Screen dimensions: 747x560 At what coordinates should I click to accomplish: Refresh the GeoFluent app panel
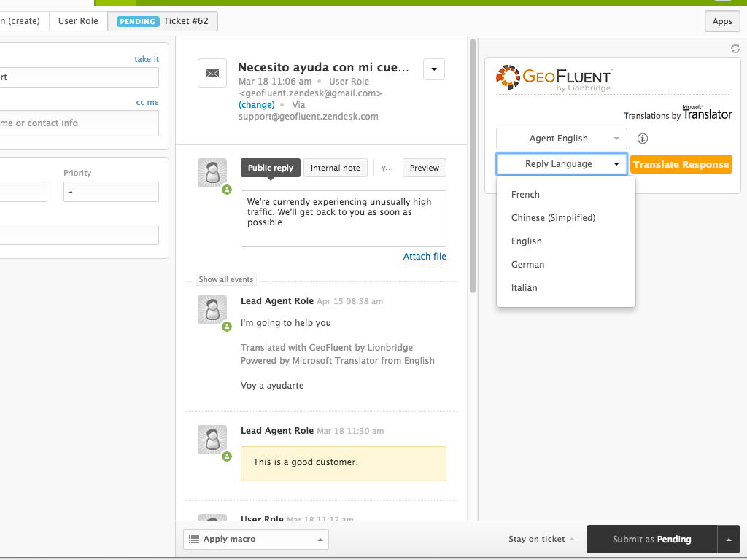point(735,49)
